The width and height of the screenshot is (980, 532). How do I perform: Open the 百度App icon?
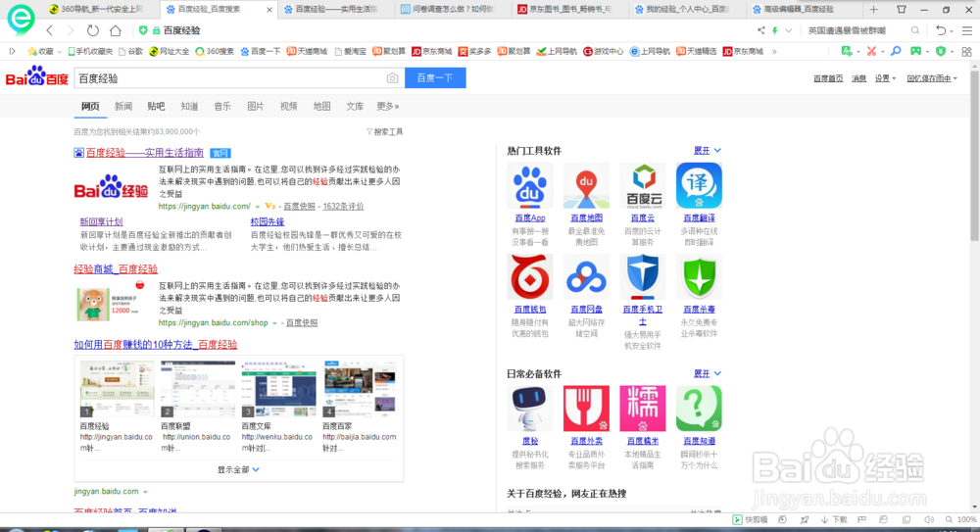[529, 186]
